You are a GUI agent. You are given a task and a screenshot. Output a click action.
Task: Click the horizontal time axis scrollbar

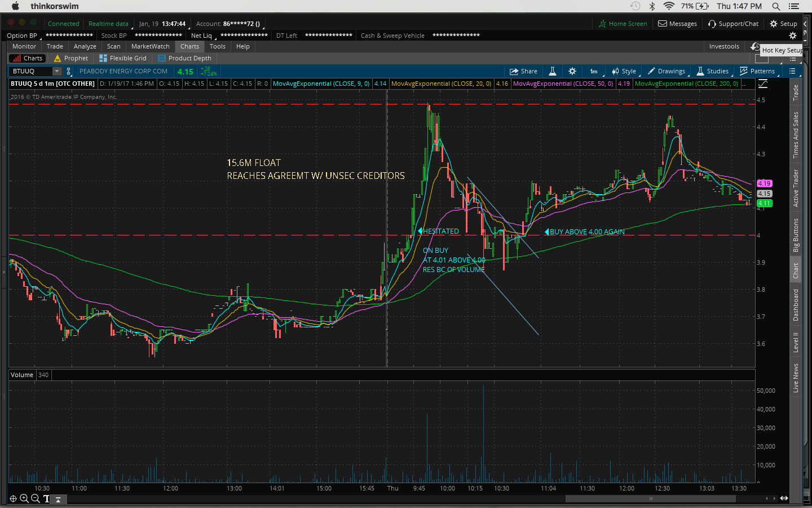tap(650, 498)
